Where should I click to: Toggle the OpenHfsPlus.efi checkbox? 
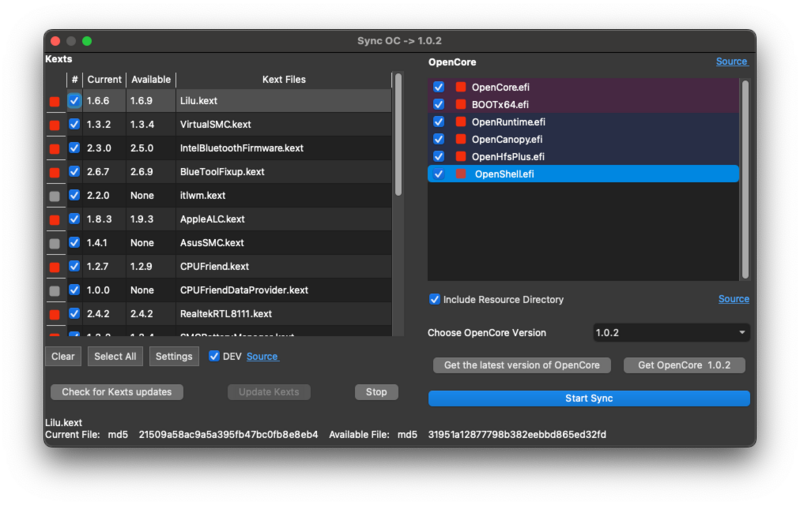pos(438,156)
